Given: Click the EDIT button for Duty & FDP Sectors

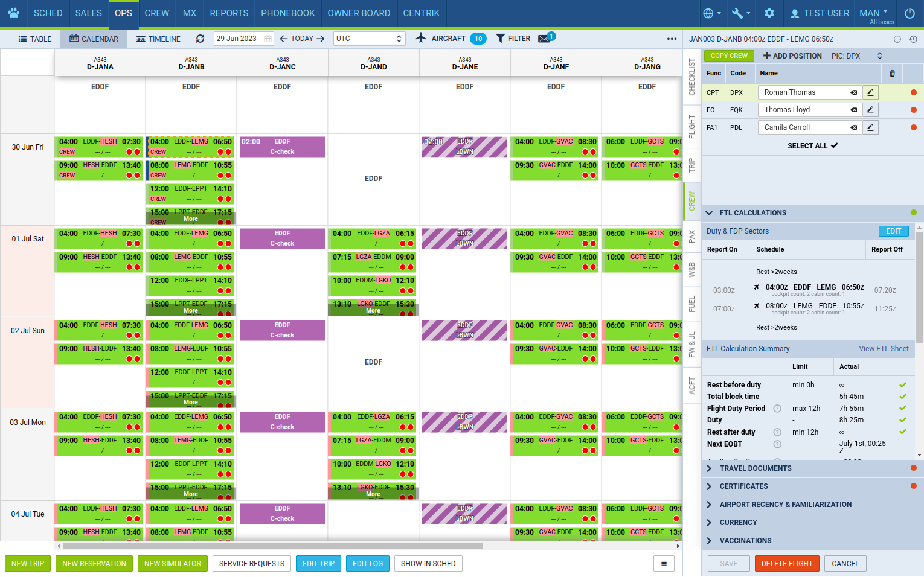Looking at the screenshot, I should (x=893, y=231).
